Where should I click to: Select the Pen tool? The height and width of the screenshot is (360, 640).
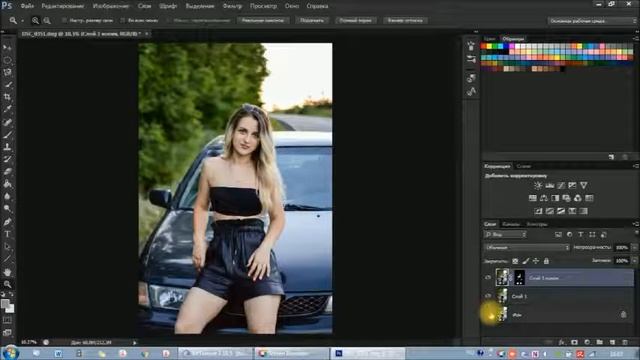7,222
